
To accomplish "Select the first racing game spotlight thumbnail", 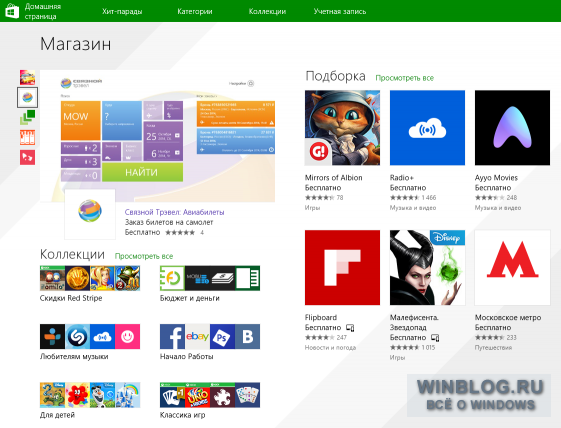I will [27, 77].
